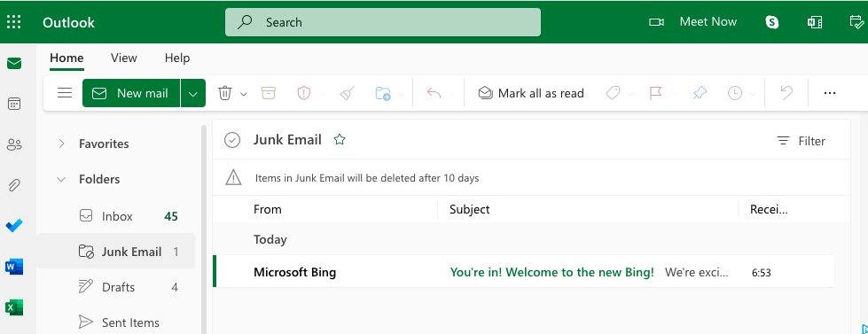The image size is (868, 334).
Task: Open the Microsoft Bing welcome email
Action: click(525, 272)
